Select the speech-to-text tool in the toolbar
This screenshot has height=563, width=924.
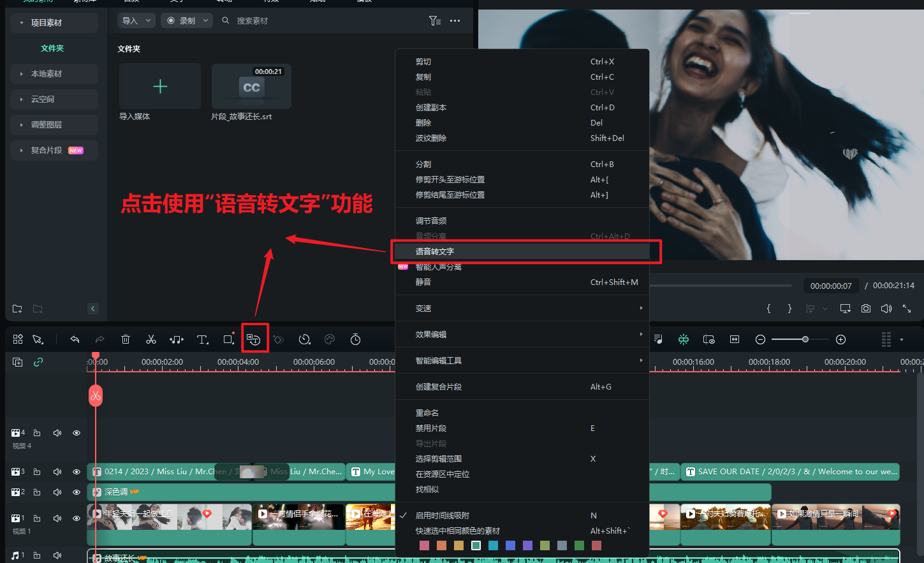pos(254,339)
